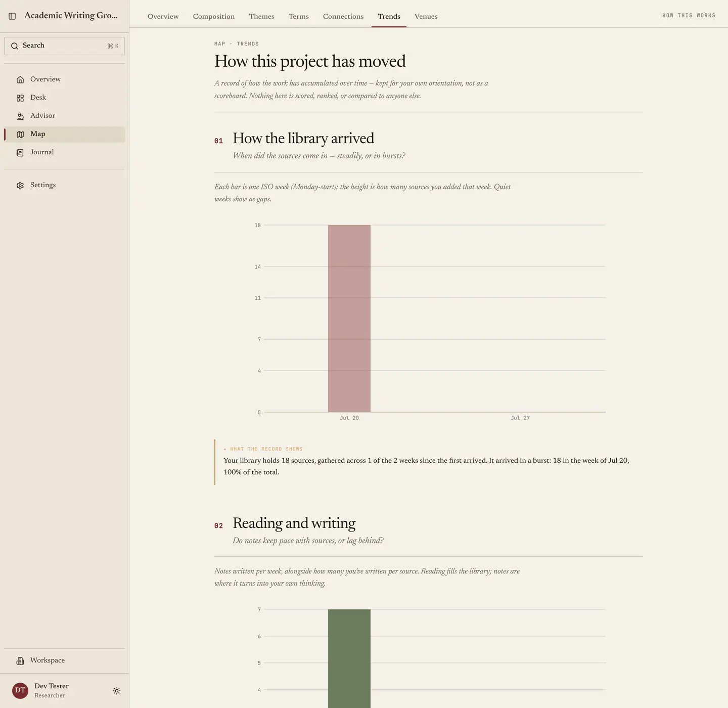This screenshot has width=728, height=708.
Task: Click the Jul 20 axis label
Action: [x=349, y=418]
